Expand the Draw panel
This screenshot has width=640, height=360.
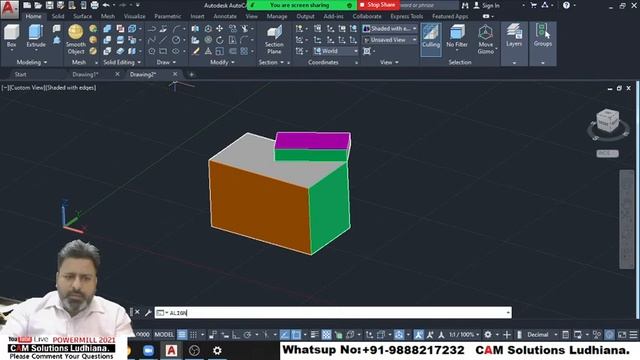166,62
